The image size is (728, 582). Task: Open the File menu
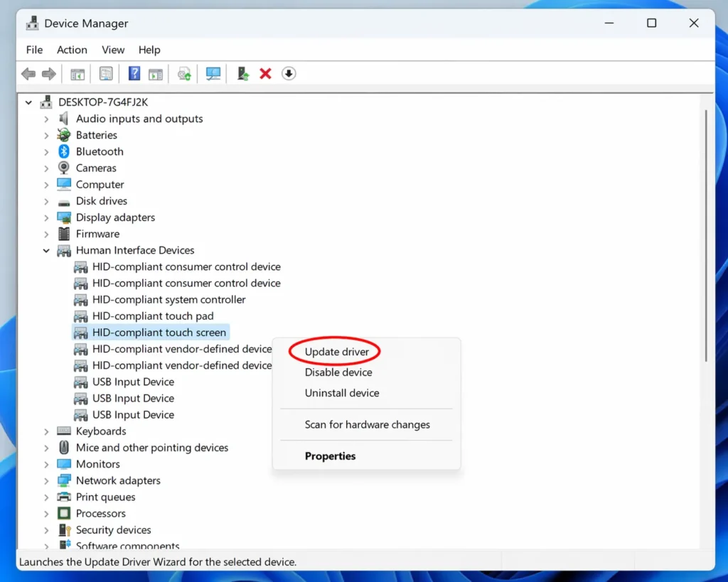pos(34,50)
